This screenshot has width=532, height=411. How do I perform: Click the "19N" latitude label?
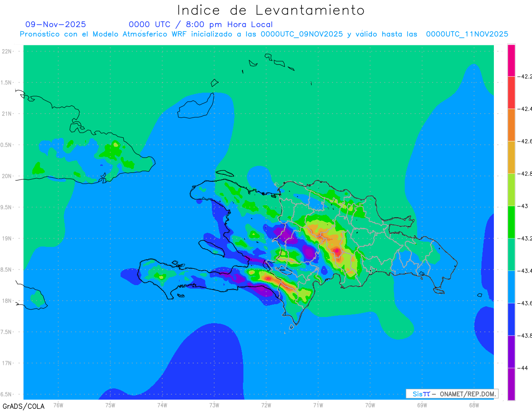coord(7,239)
